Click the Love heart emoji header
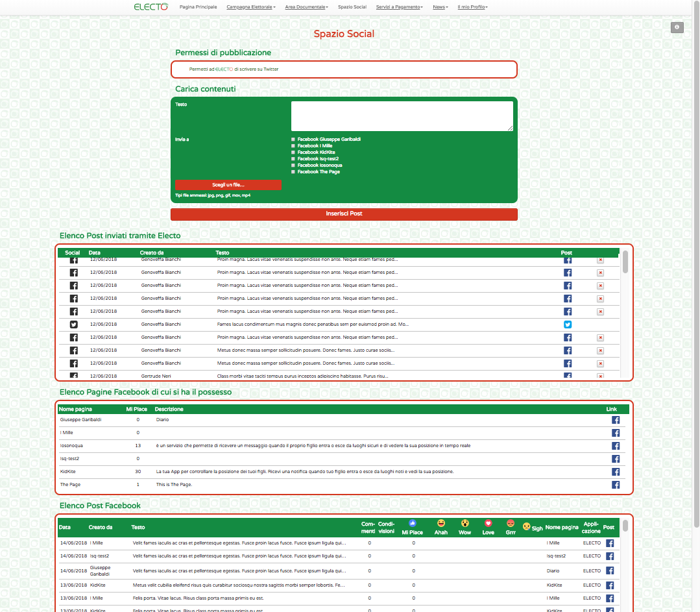The height and width of the screenshot is (612, 700). [489, 523]
